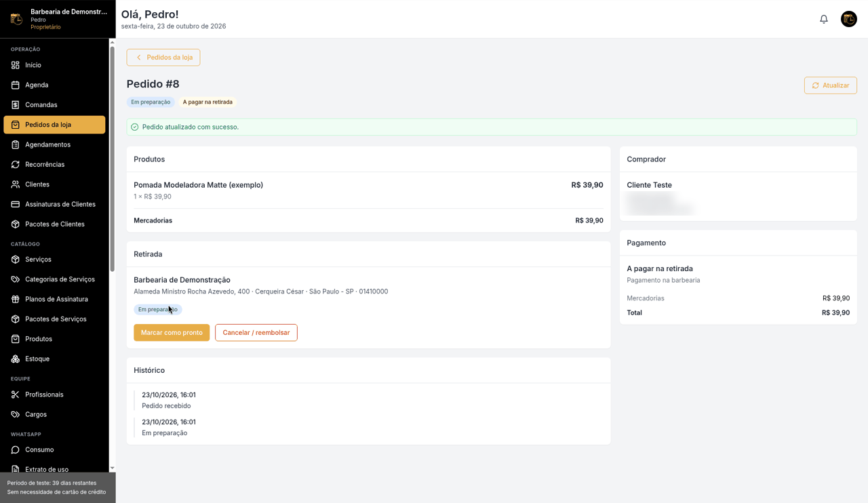Click the Consumo WhatsApp chat icon
Viewport: 868px width, 503px height.
tap(16, 449)
